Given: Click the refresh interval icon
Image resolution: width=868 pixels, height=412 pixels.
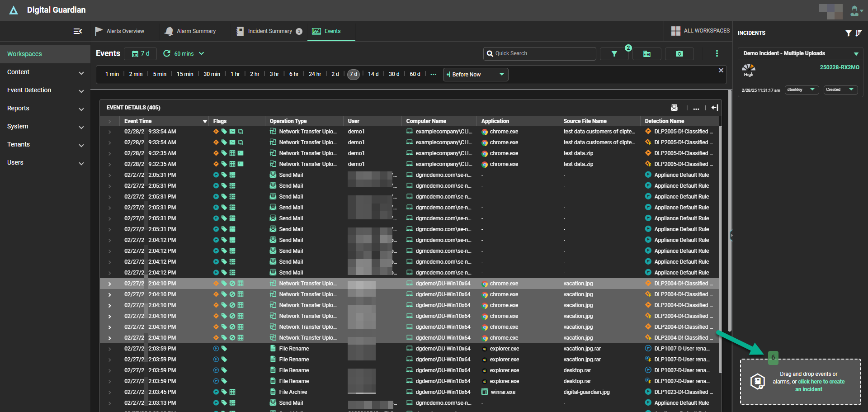Looking at the screenshot, I should [167, 53].
